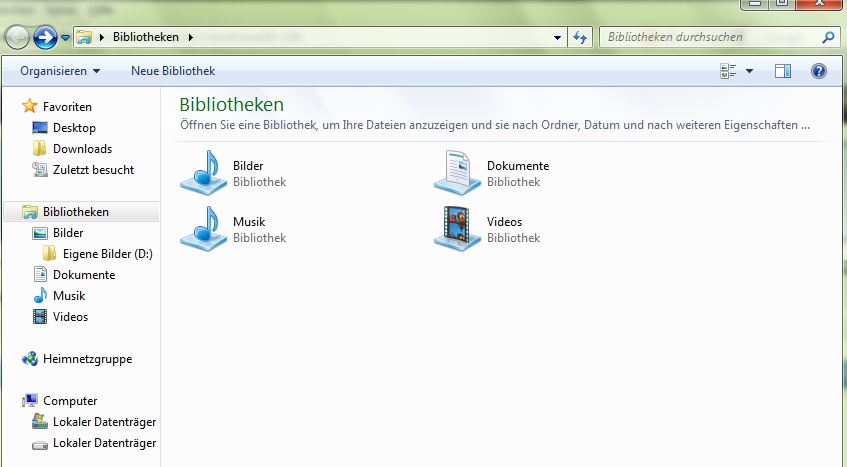Click the Forward navigation arrow button

(x=45, y=38)
